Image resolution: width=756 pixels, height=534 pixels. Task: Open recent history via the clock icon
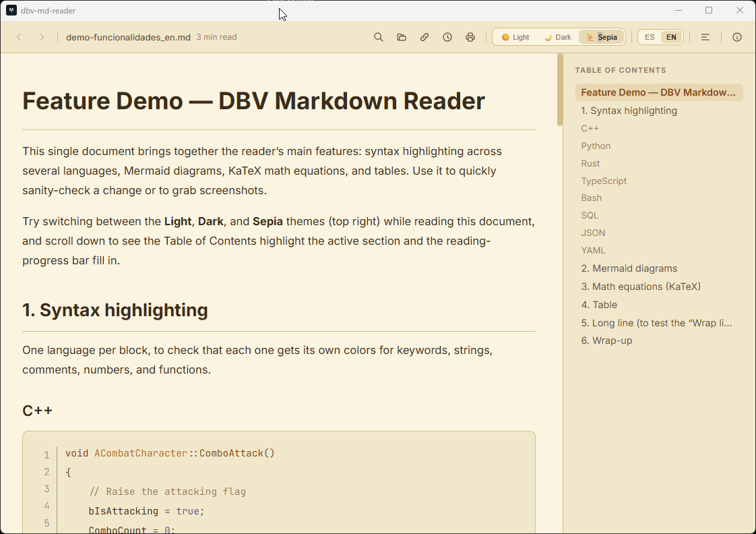(447, 37)
